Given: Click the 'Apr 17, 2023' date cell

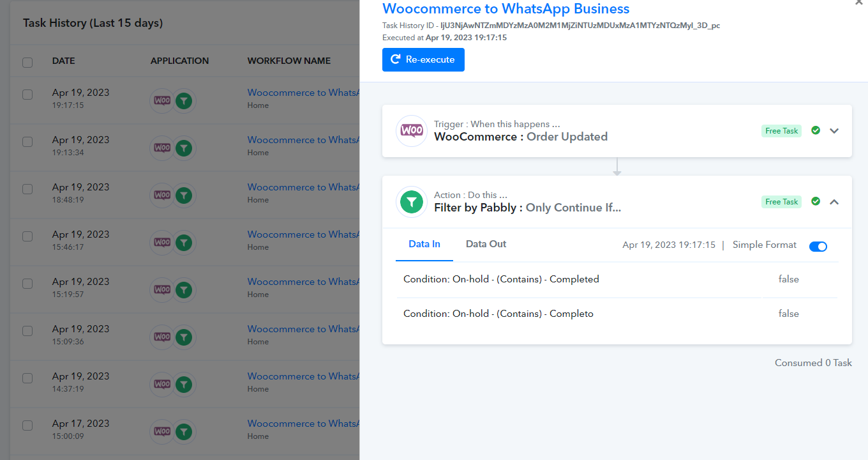Looking at the screenshot, I should [80, 424].
